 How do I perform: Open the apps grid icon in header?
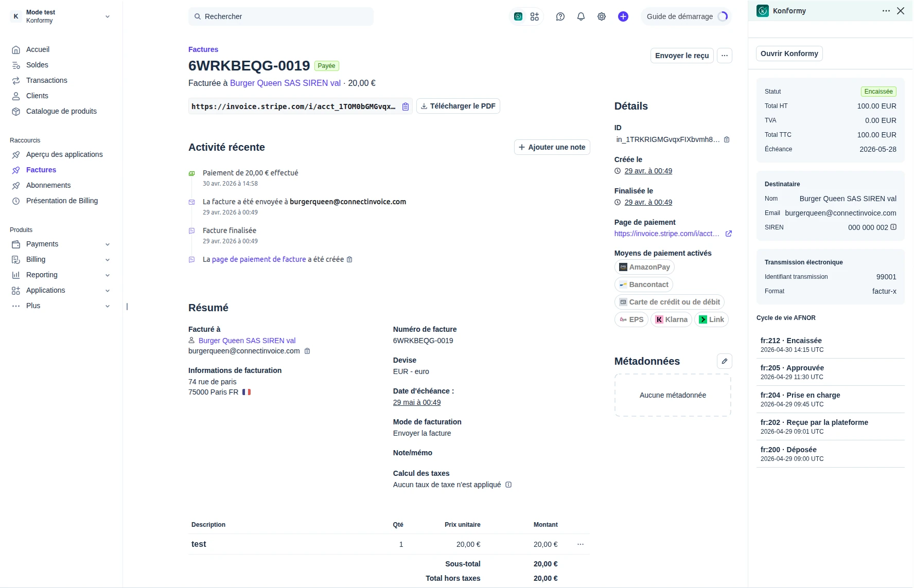pos(535,16)
